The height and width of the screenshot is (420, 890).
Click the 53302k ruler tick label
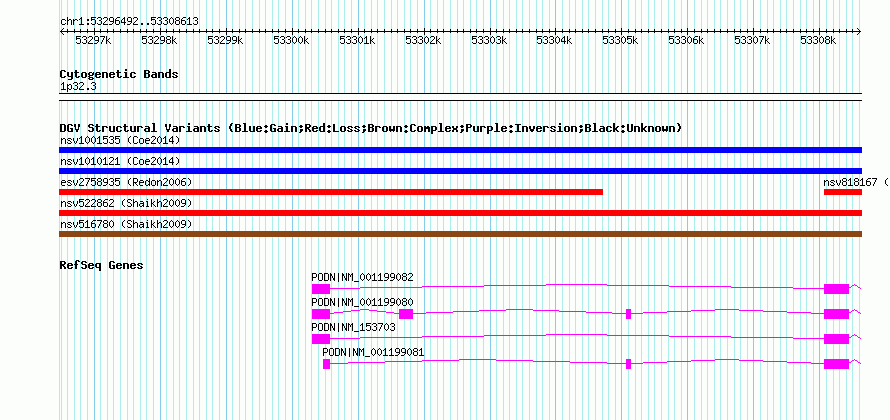(x=423, y=40)
